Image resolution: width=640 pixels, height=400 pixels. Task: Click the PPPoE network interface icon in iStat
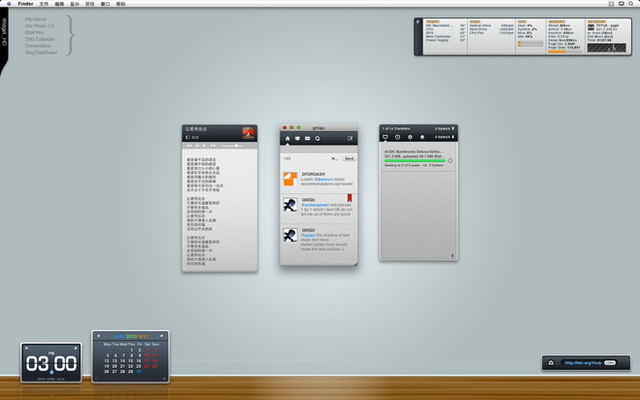point(591,27)
